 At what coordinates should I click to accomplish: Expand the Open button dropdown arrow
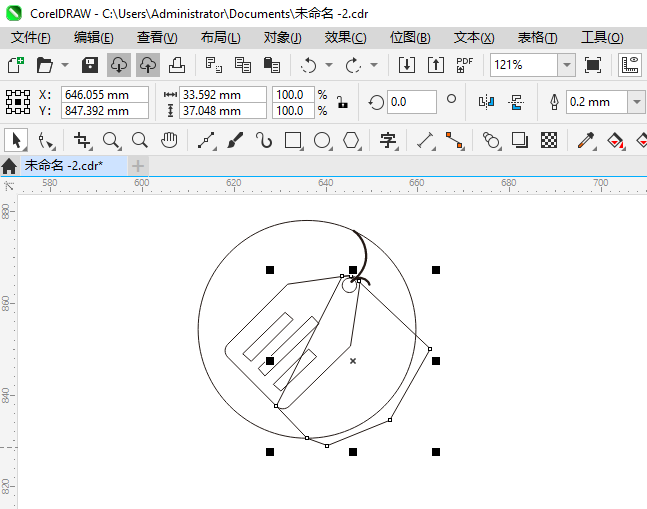pyautogui.click(x=65, y=65)
